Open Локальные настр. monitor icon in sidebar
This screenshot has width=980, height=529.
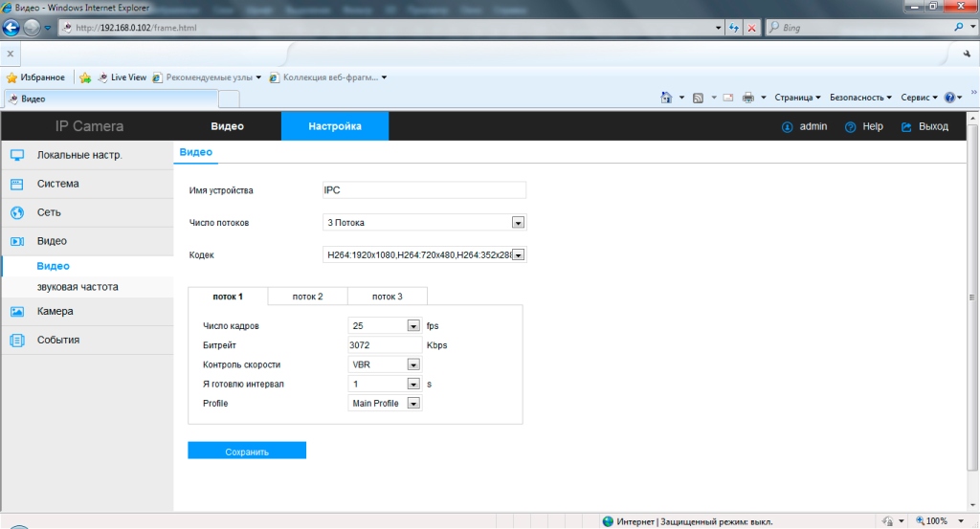(x=17, y=155)
